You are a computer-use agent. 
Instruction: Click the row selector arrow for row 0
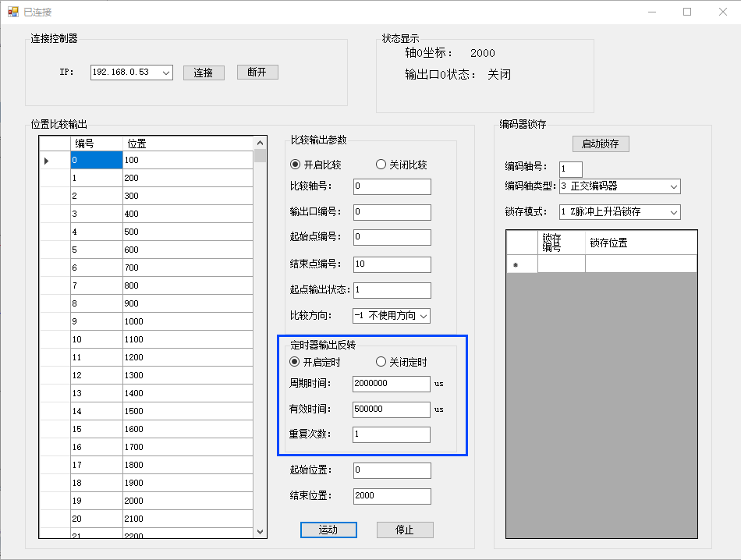[x=46, y=161]
